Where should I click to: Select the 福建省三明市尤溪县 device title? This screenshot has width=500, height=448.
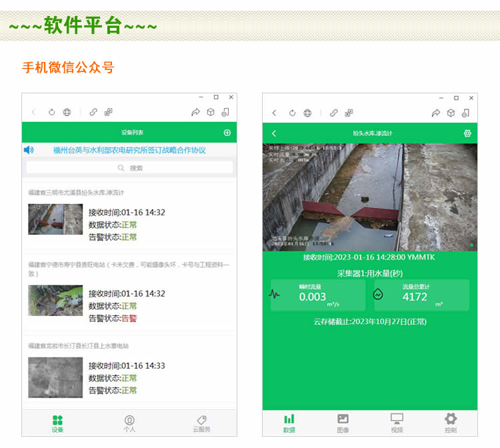[x=76, y=193]
